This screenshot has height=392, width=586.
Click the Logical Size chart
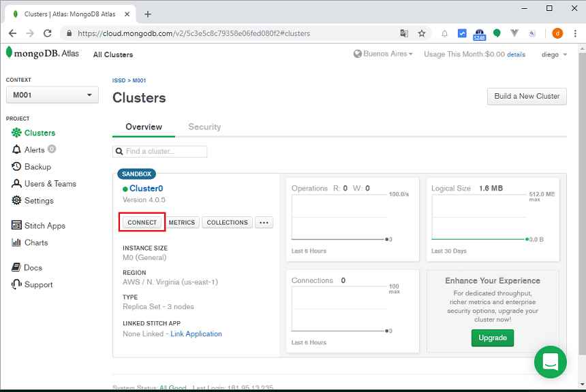coord(493,220)
